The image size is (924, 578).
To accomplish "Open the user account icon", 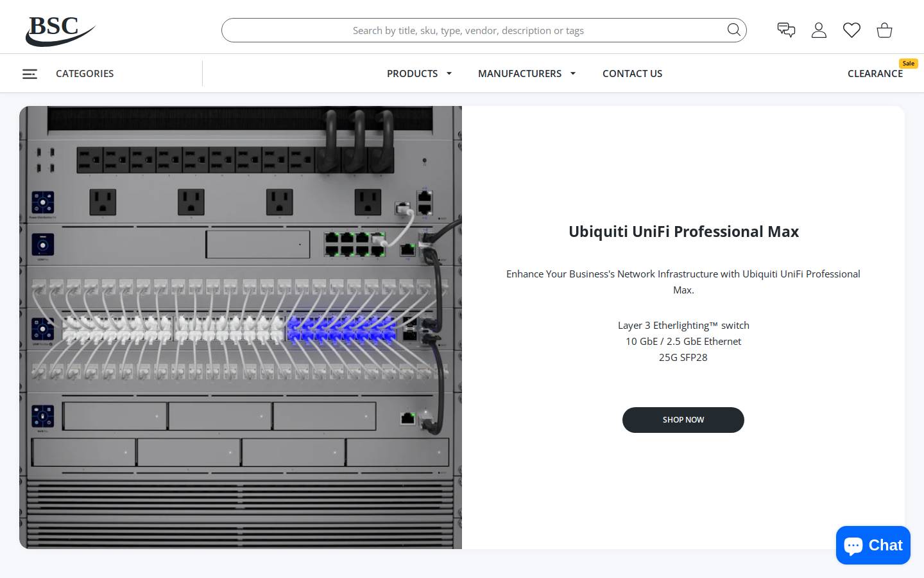I will pos(819,30).
